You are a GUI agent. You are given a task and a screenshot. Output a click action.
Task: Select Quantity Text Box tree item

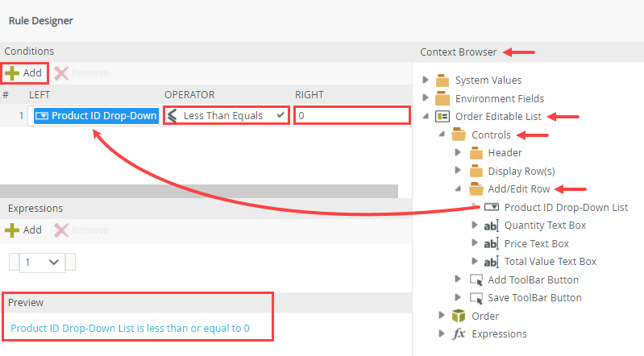click(545, 226)
